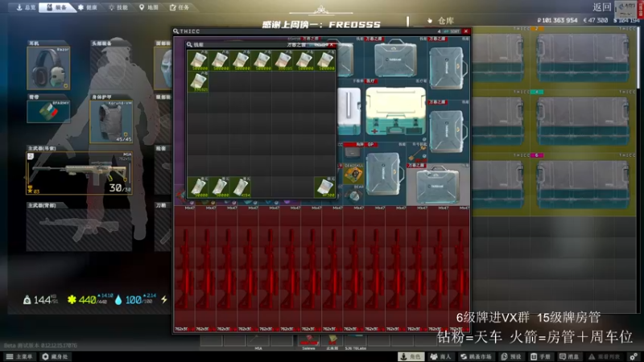Viewport: 644px width, 362px height.
Task: Close the inner money case window
Action: [x=332, y=44]
